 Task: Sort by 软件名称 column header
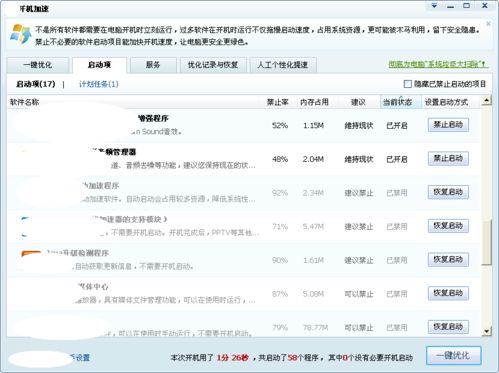(25, 102)
